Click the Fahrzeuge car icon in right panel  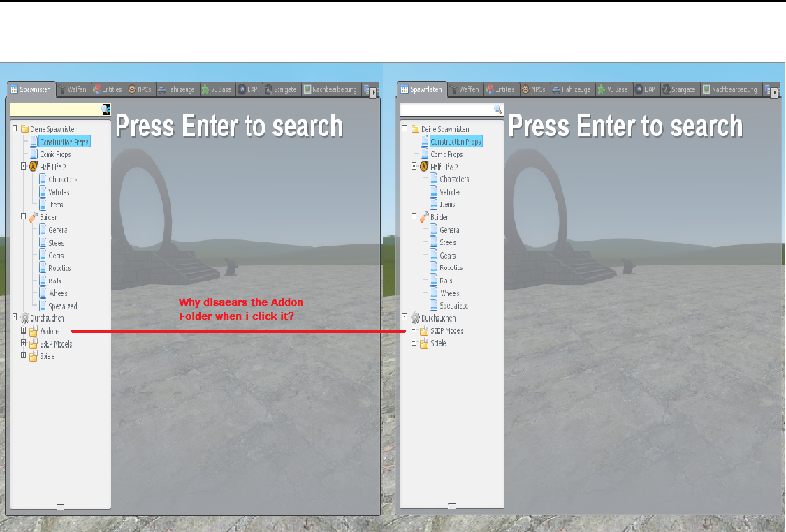tap(555, 90)
